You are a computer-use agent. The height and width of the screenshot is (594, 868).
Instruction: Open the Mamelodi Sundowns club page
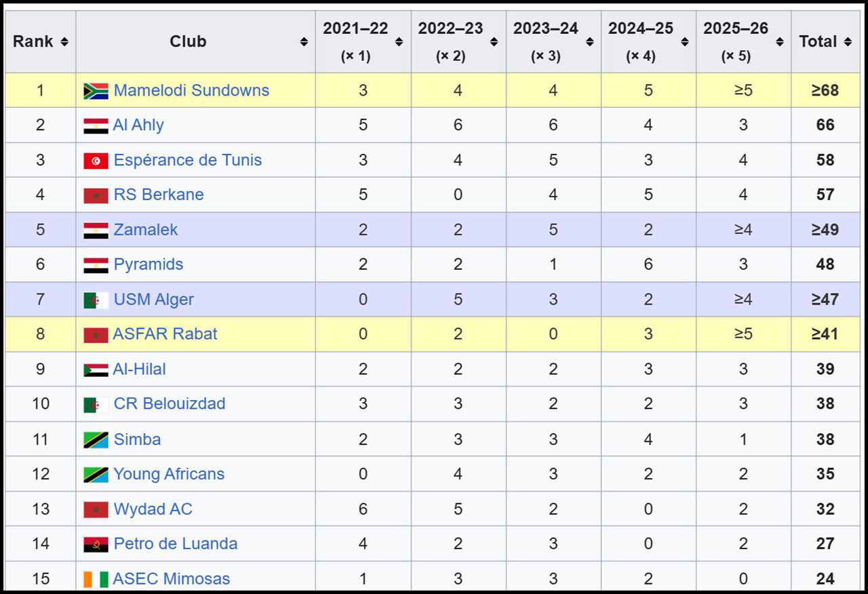click(192, 90)
